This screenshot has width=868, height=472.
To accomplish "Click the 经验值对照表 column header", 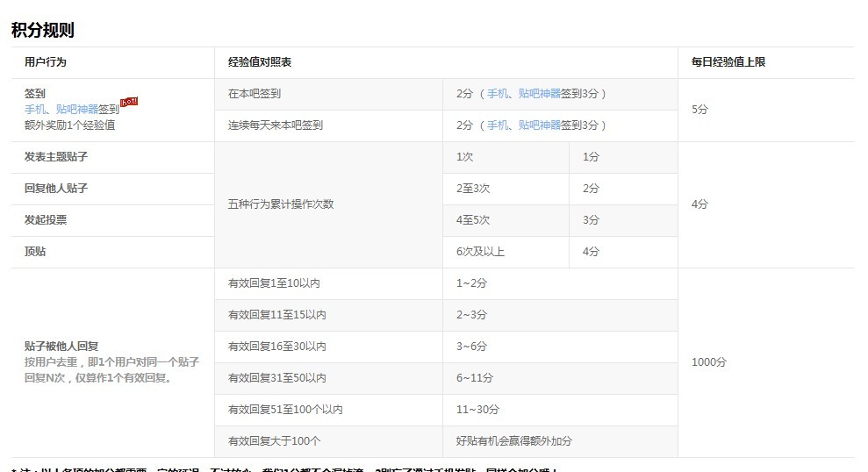I will [260, 62].
